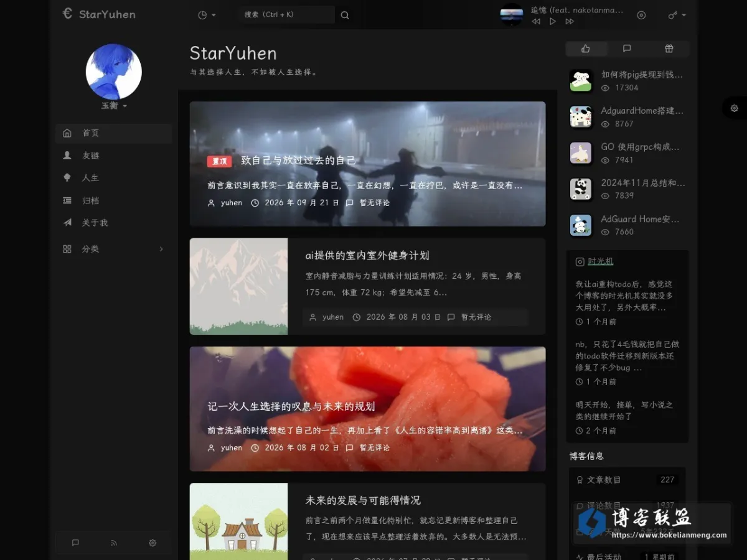Open popular post AdguardHome搭建…
This screenshot has height=560, width=747.
click(x=642, y=111)
